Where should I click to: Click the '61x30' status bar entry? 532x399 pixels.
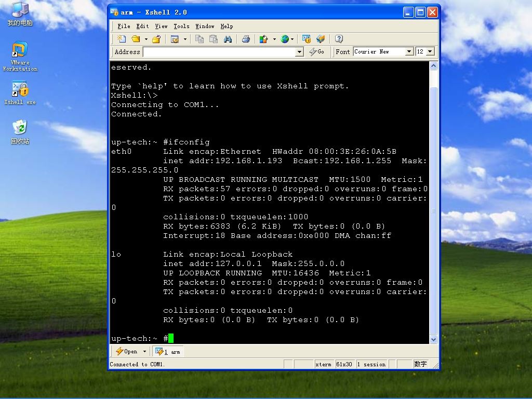[344, 364]
